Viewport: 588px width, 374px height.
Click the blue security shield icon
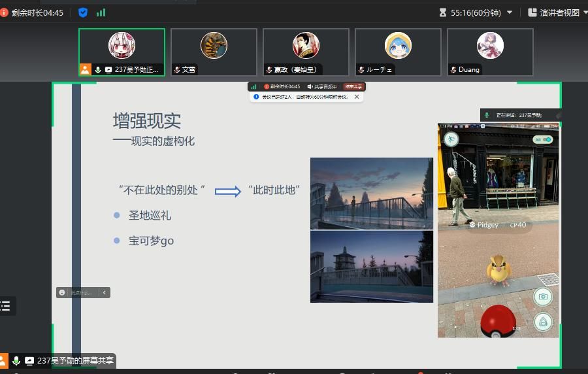(83, 12)
